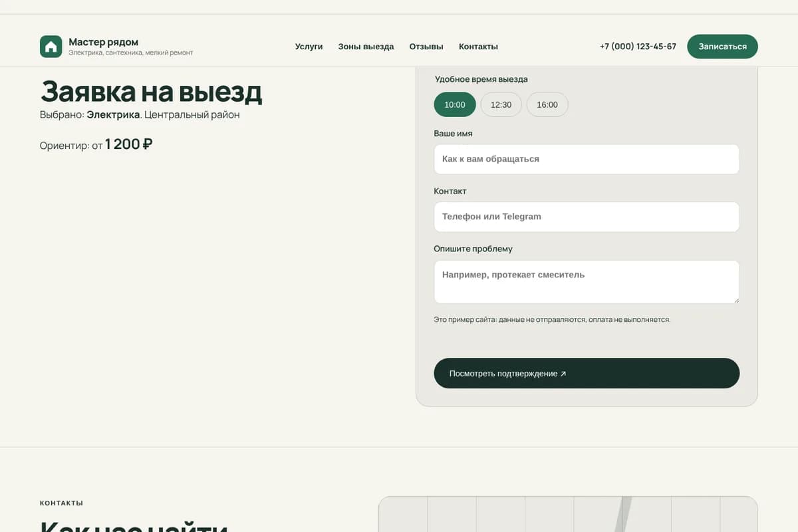Pick the 16:00 time slot
This screenshot has height=532, width=798.
coord(547,104)
